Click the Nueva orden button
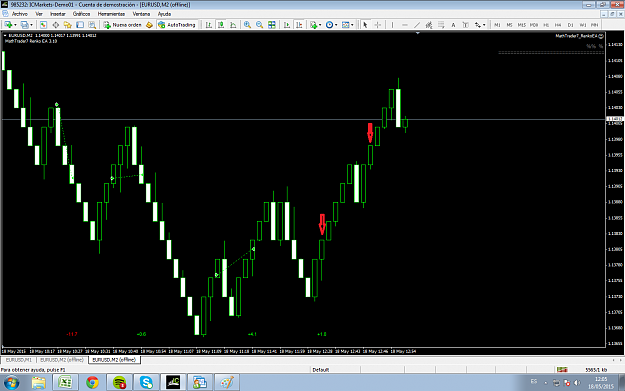 (122, 25)
